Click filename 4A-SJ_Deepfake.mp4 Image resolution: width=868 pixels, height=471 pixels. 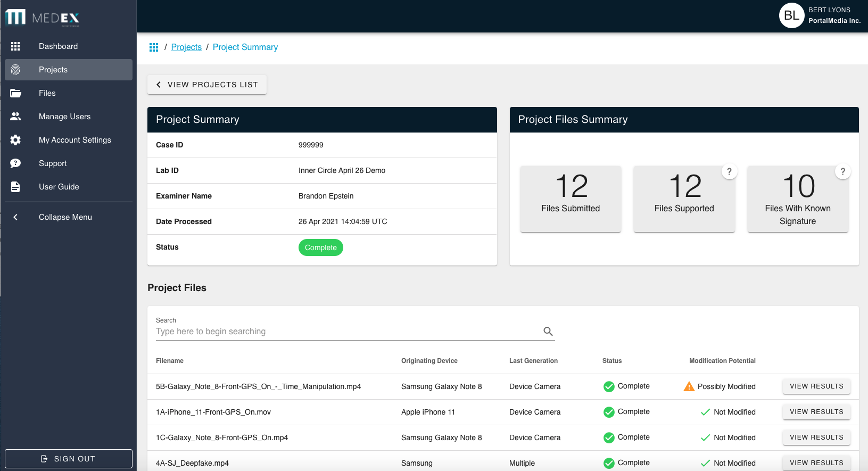192,463
